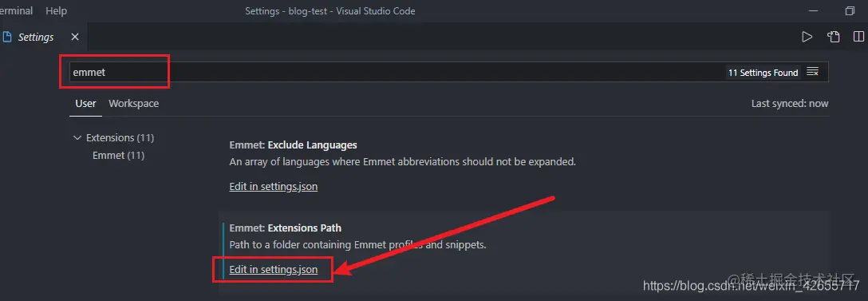This screenshot has width=868, height=301.
Task: Click the Exclude Languages description text
Action: tap(403, 162)
